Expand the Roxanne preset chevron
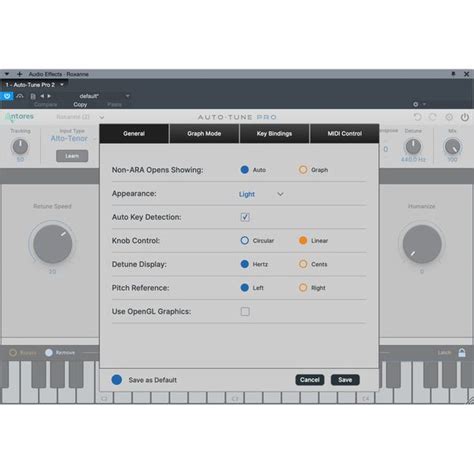 pyautogui.click(x=102, y=117)
